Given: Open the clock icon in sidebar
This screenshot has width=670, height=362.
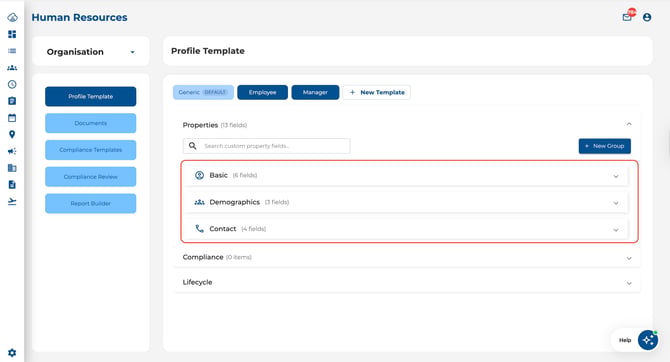Looking at the screenshot, I should (x=12, y=84).
